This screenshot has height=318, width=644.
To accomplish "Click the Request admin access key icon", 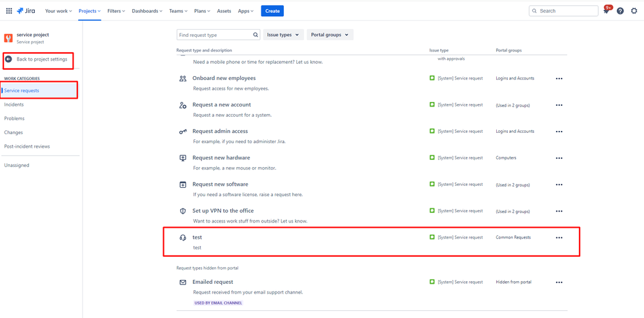I will click(183, 132).
